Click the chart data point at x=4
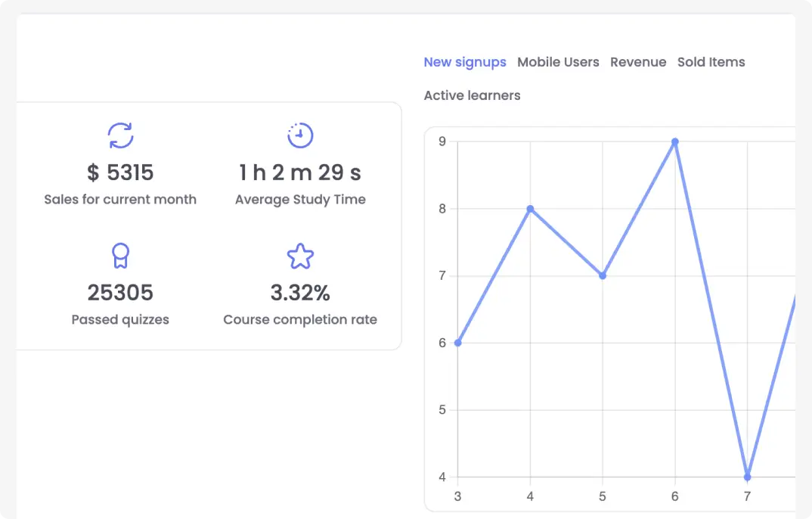 tap(530, 209)
